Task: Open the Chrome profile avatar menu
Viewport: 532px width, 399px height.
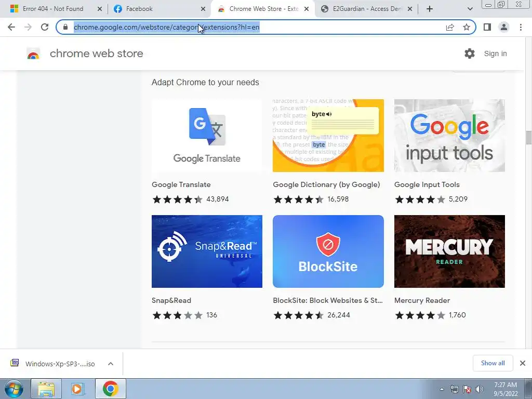Action: pyautogui.click(x=504, y=27)
